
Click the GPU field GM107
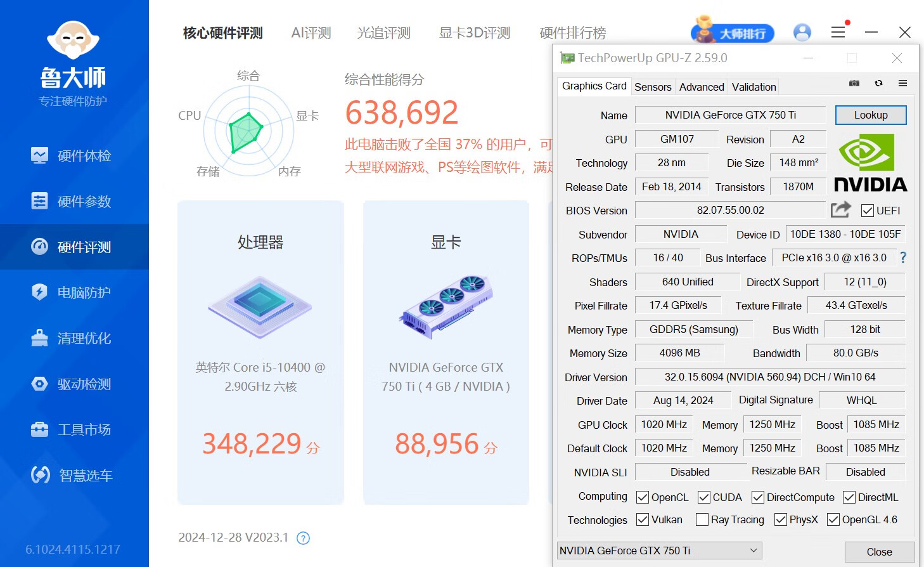tap(677, 139)
